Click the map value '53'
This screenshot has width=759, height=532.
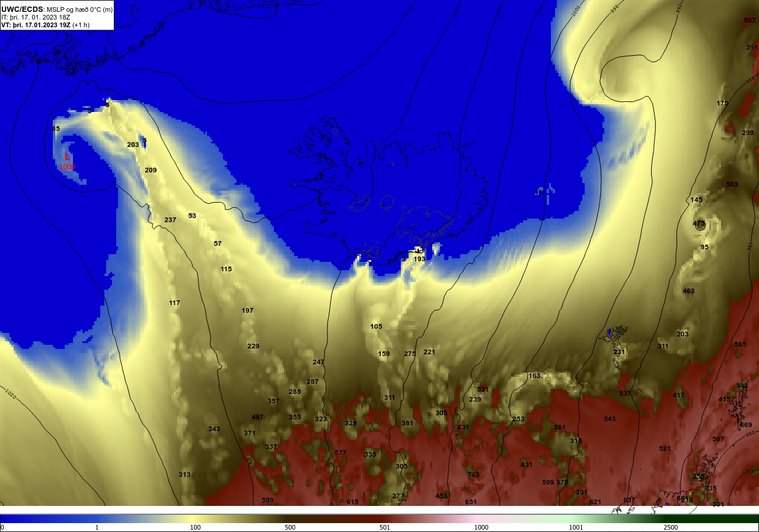pyautogui.click(x=192, y=216)
